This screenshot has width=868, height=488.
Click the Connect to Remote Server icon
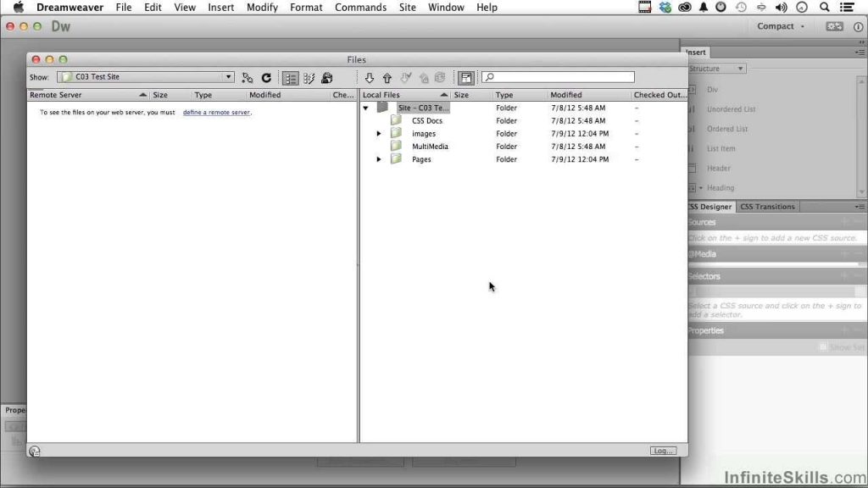(248, 78)
